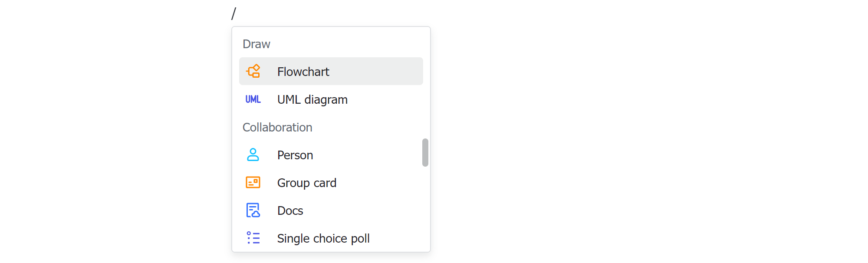The height and width of the screenshot is (263, 868).
Task: Click the Single choice poll label
Action: pos(323,238)
